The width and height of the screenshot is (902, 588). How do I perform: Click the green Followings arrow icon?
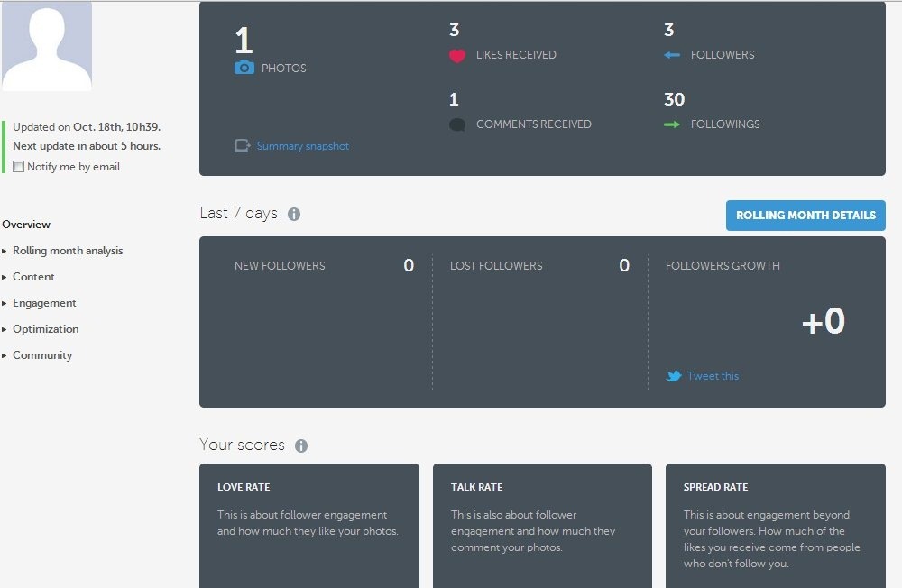click(x=672, y=124)
